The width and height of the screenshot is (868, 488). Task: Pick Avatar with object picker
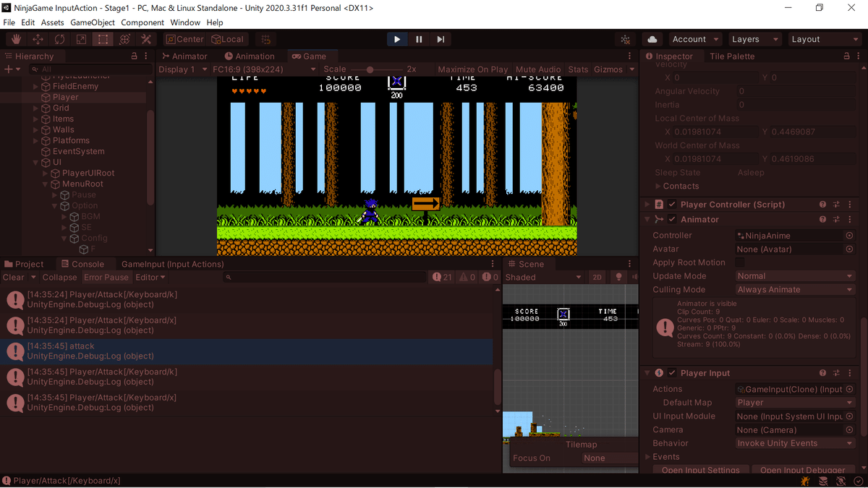849,249
